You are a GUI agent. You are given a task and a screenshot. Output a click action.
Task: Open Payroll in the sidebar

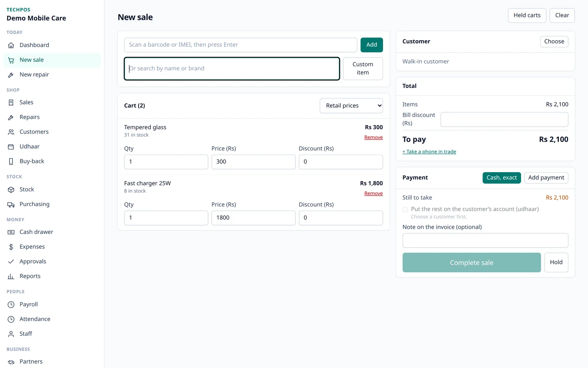point(52,304)
